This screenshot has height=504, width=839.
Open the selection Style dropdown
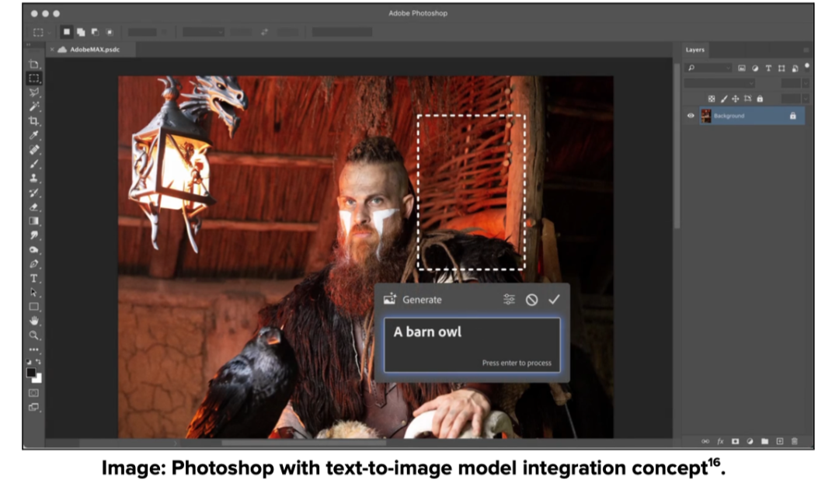(203, 32)
